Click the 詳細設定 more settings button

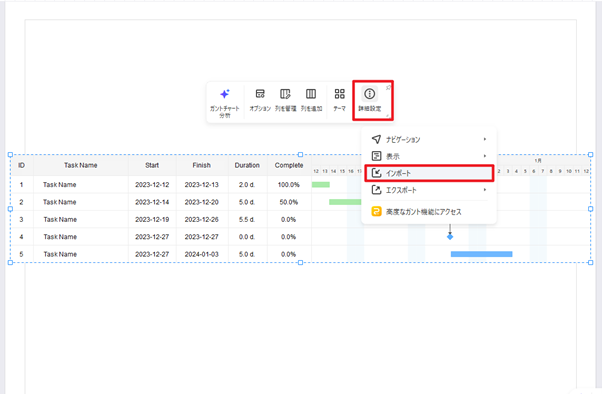370,100
